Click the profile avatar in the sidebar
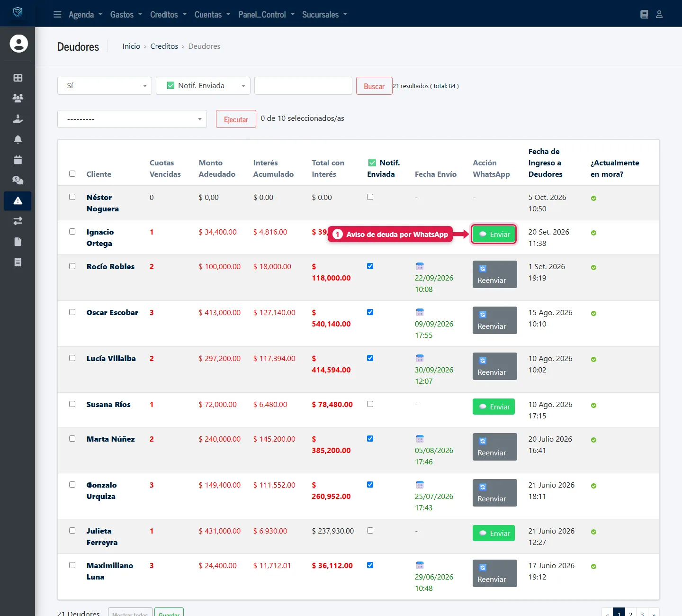Viewport: 682px width, 616px height. 19,44
